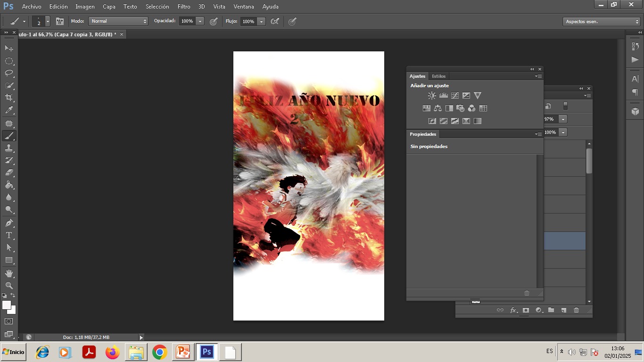The width and height of the screenshot is (644, 362).
Task: Open the Archivo menu
Action: pos(32,7)
